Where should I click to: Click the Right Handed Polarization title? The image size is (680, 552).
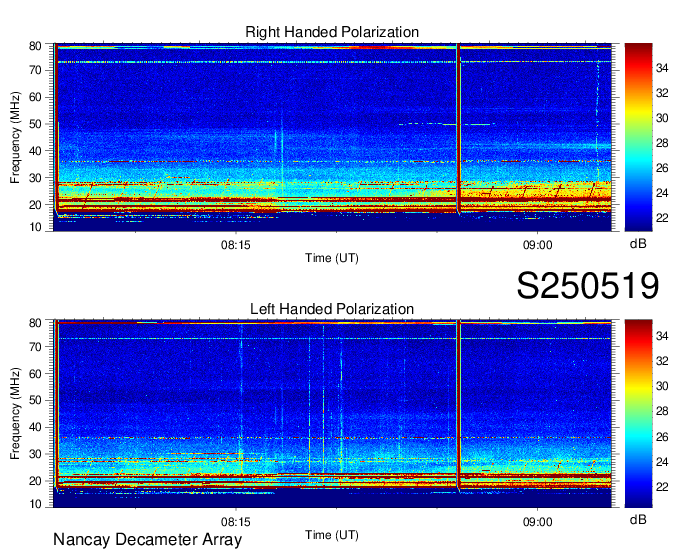tap(332, 32)
